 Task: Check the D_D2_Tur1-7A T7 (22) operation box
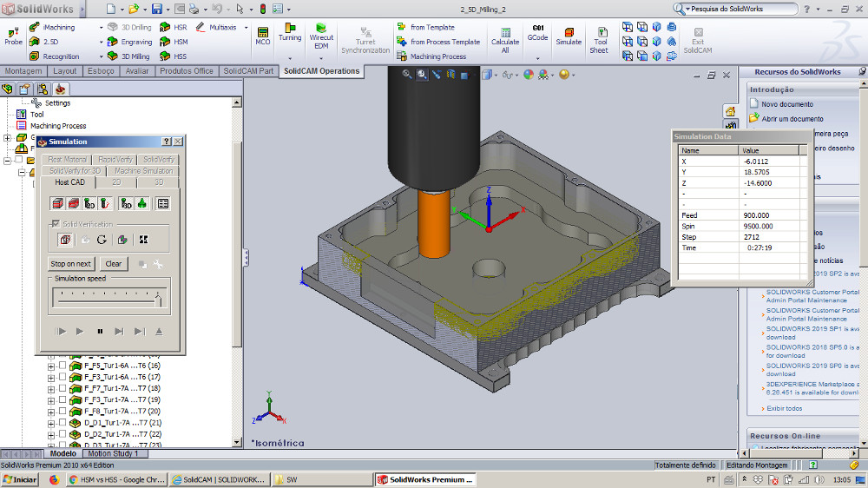(x=62, y=434)
